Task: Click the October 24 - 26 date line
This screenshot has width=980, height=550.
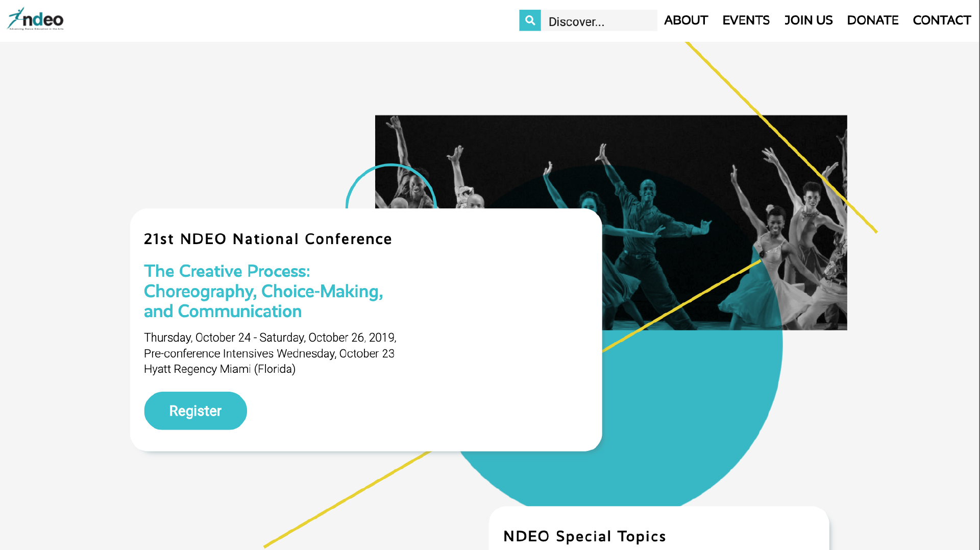Action: coord(270,338)
